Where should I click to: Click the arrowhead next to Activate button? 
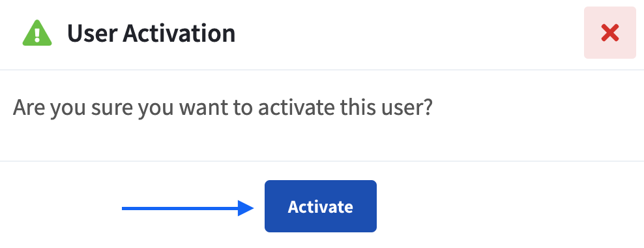tap(246, 208)
